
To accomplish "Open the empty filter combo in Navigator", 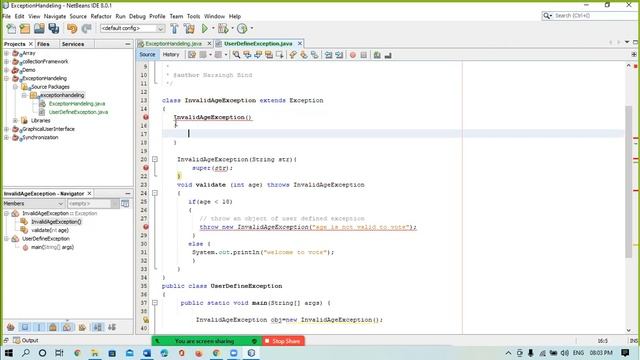I will tap(93, 203).
